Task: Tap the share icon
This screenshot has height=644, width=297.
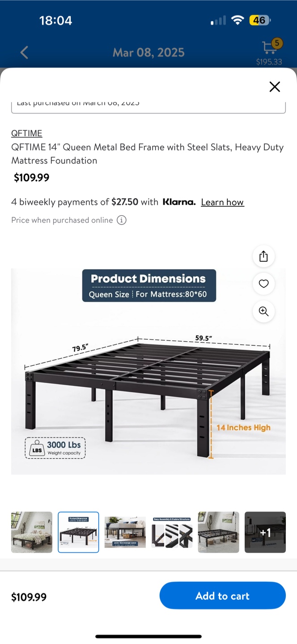Action: click(x=263, y=256)
